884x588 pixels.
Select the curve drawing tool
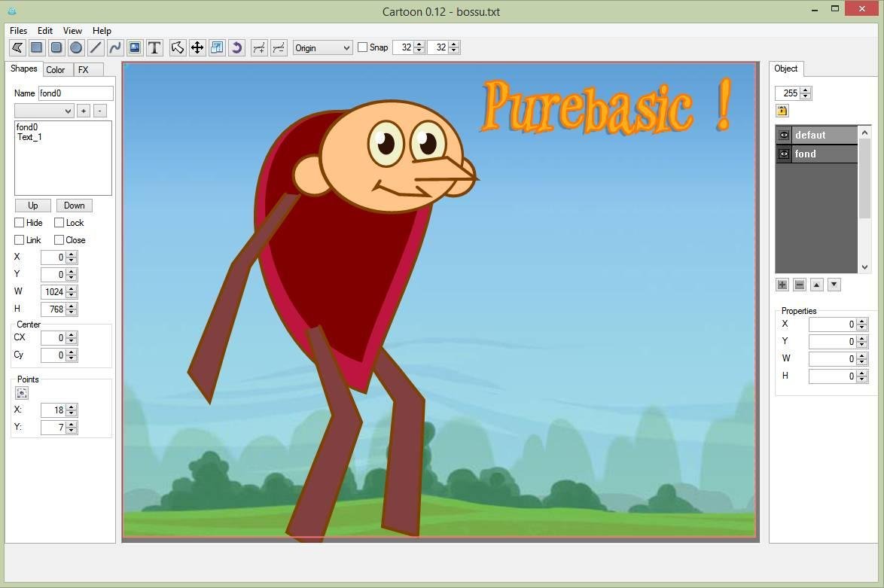point(115,47)
